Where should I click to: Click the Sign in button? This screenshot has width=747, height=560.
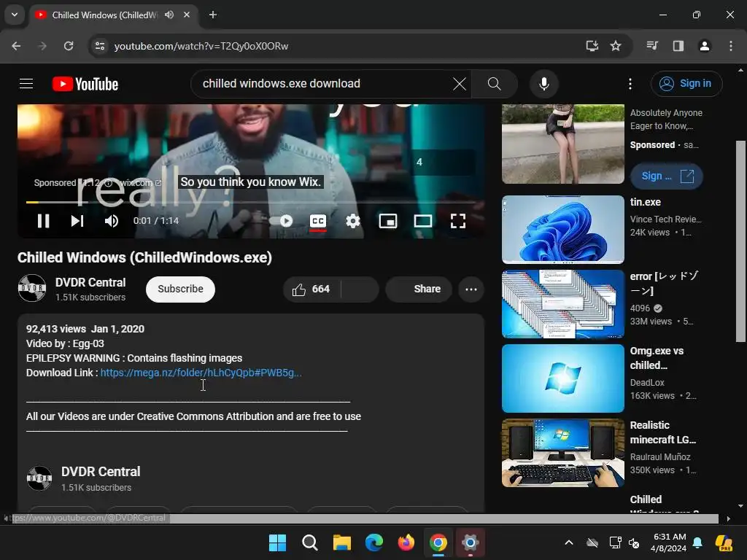click(x=686, y=84)
